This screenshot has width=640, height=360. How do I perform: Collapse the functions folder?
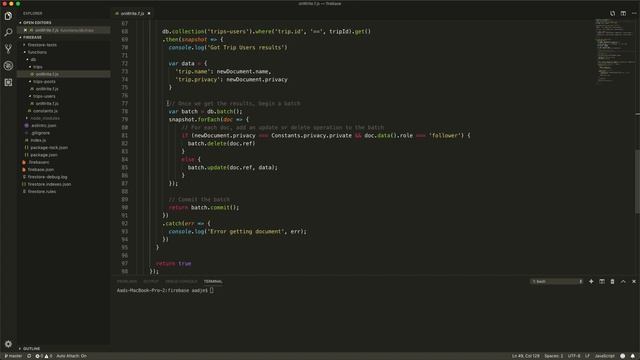pyautogui.click(x=37, y=52)
